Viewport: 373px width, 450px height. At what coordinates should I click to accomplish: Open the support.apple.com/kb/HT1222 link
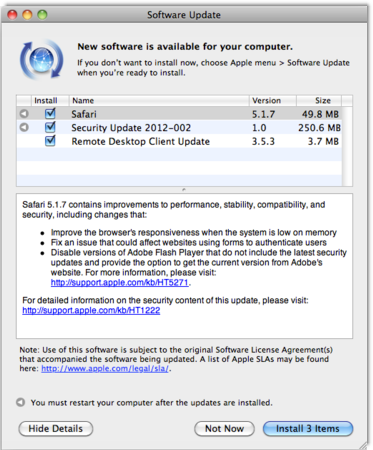[x=91, y=310]
